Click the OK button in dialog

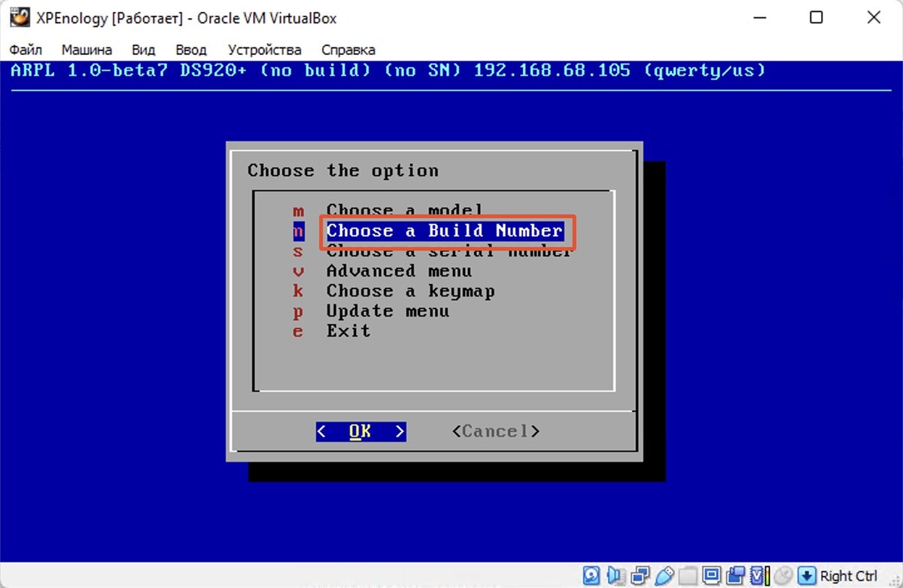(360, 432)
